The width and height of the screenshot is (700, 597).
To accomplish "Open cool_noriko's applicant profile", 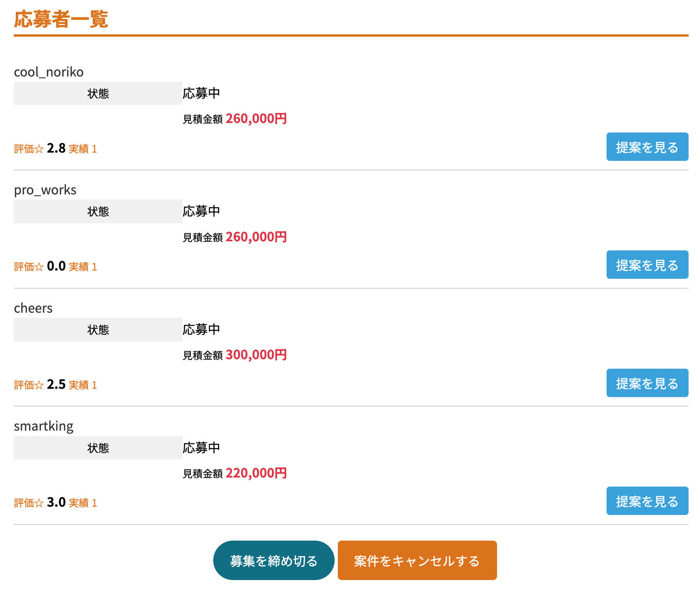I will tap(48, 72).
